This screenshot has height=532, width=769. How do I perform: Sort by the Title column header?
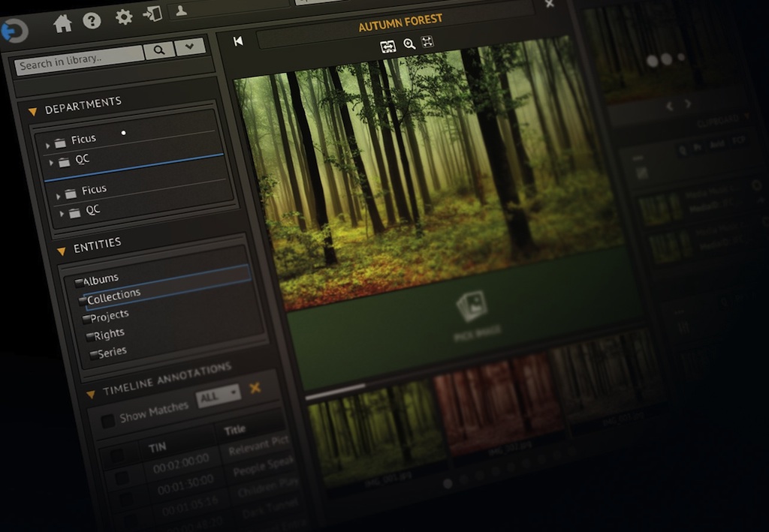tap(234, 430)
